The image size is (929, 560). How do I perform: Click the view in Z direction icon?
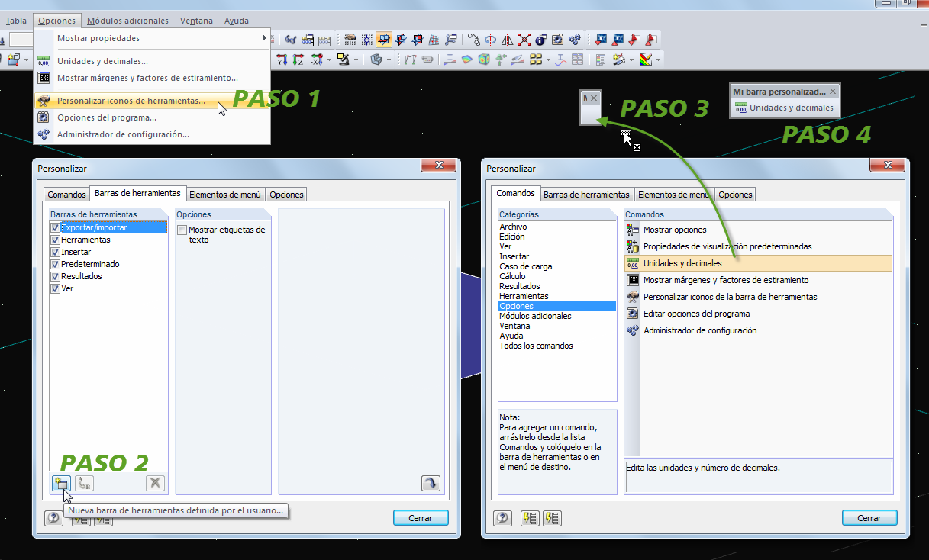(298, 60)
